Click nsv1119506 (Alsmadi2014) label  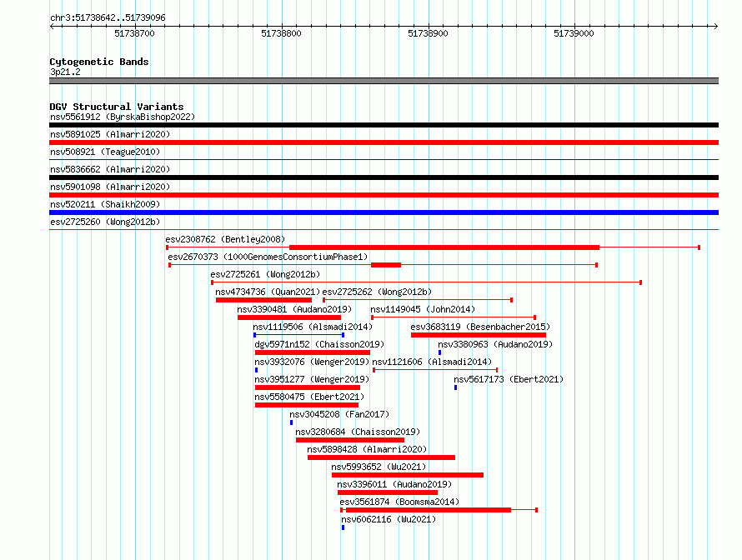pos(313,327)
